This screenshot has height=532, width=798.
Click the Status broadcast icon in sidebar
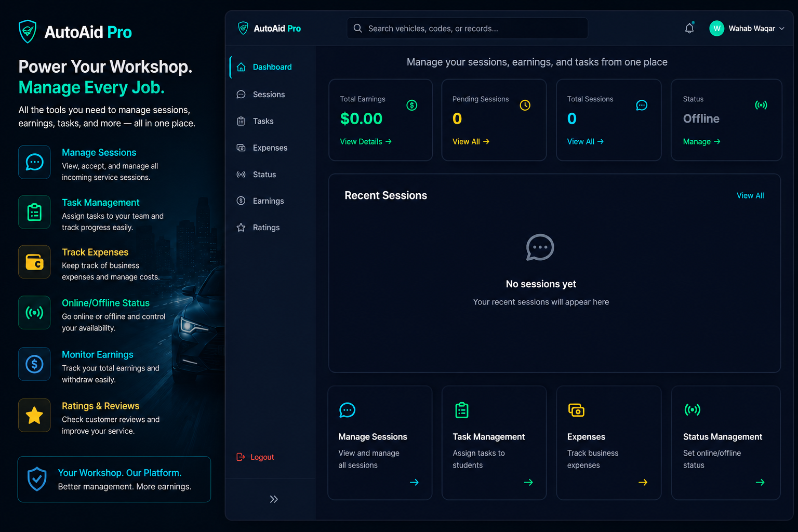tap(241, 175)
